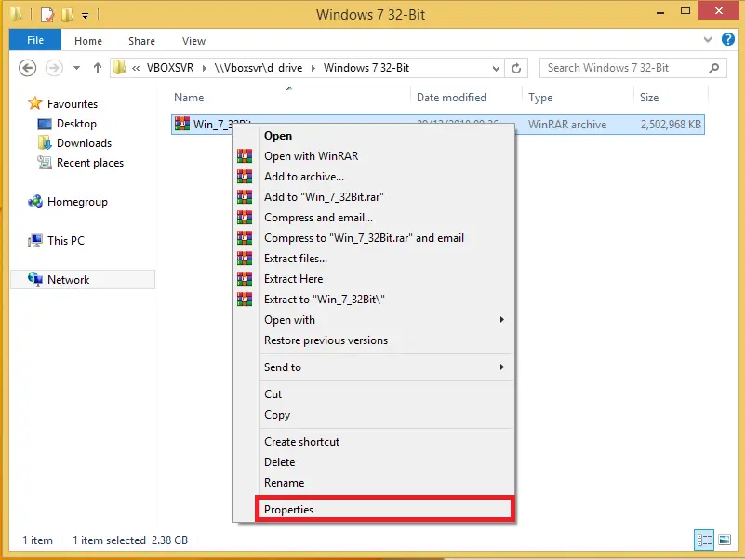Open Customize Quick Access Toolbar dropdown
Viewport: 745px width, 560px height.
(85, 16)
